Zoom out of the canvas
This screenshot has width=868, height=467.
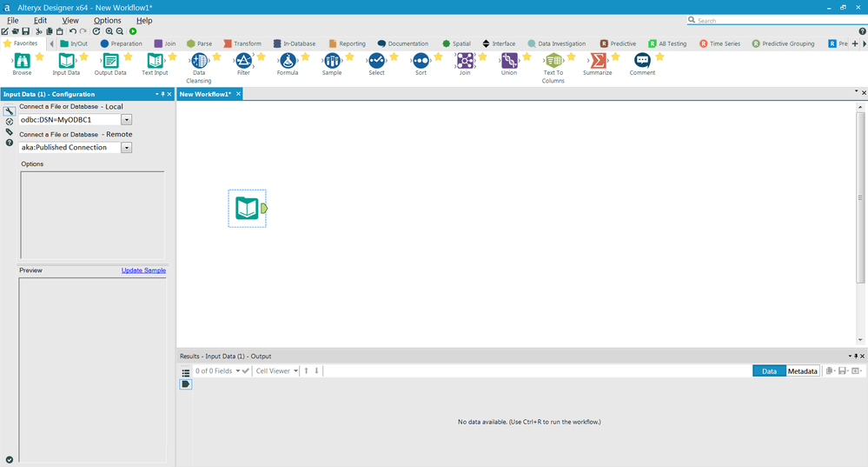120,31
